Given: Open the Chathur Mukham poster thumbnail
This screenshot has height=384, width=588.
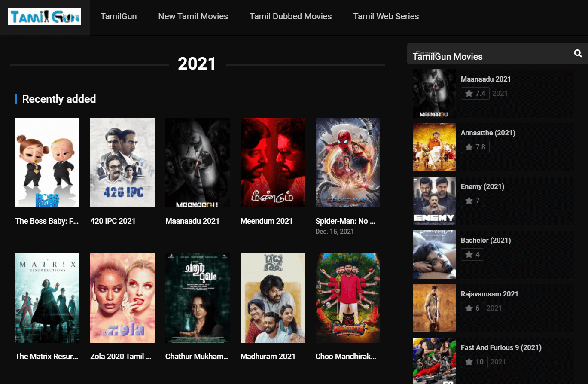Looking at the screenshot, I should point(198,298).
